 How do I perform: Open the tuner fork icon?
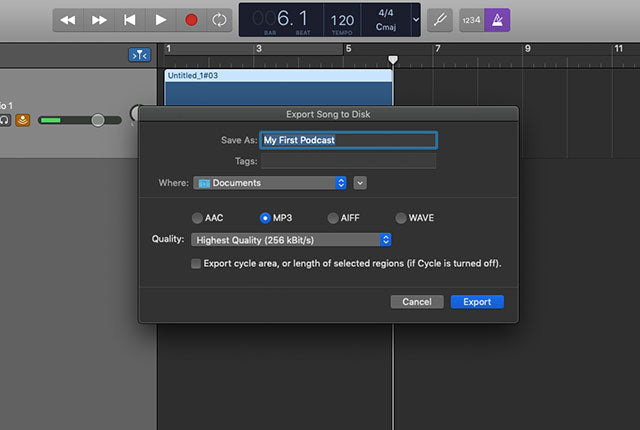pos(439,20)
